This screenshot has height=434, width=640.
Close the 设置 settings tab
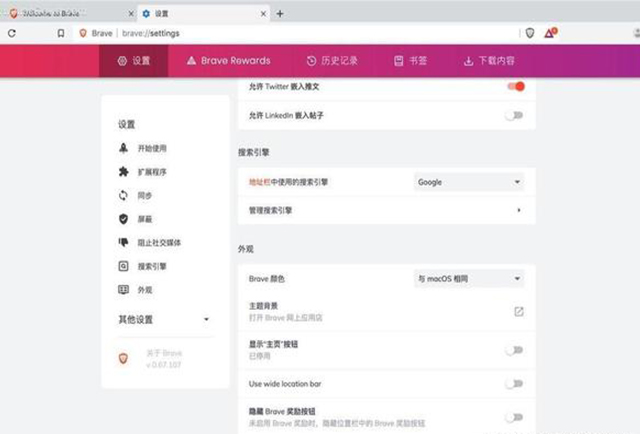tap(263, 13)
